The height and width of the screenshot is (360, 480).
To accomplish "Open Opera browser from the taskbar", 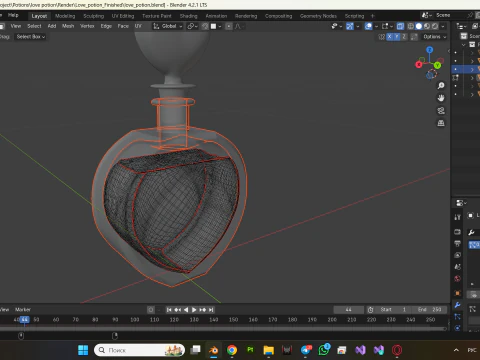I will pos(397,350).
